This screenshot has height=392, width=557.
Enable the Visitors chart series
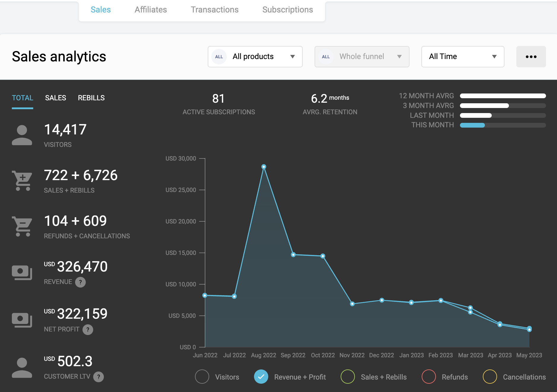tap(202, 377)
